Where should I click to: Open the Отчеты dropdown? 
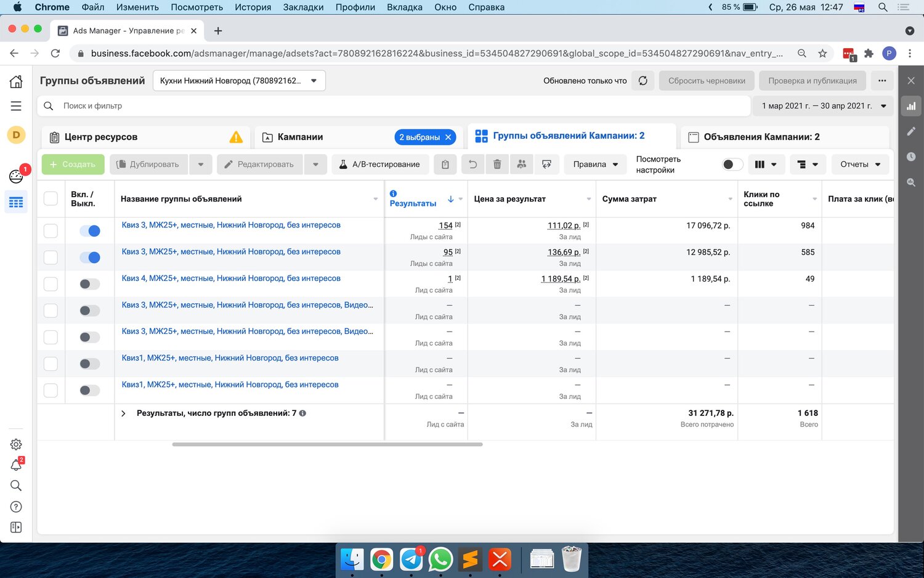pos(861,165)
